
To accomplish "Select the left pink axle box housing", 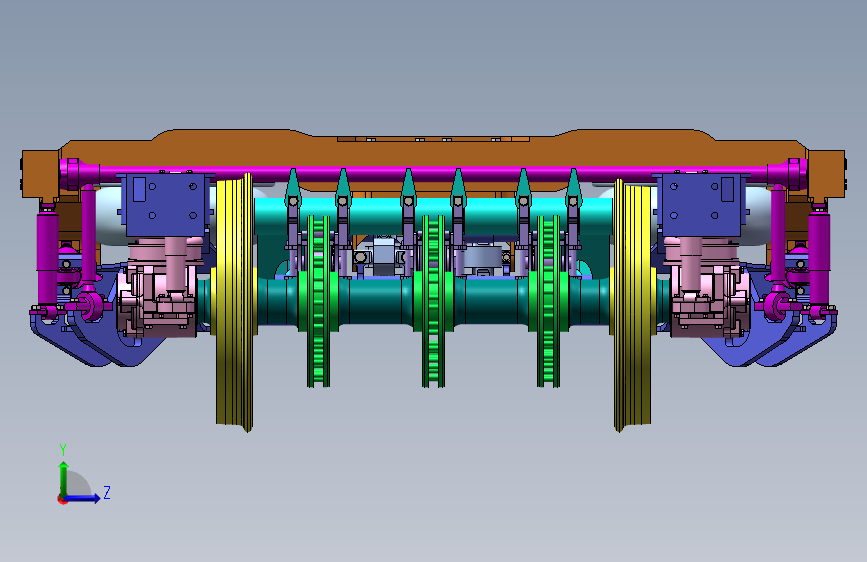I will [160, 288].
